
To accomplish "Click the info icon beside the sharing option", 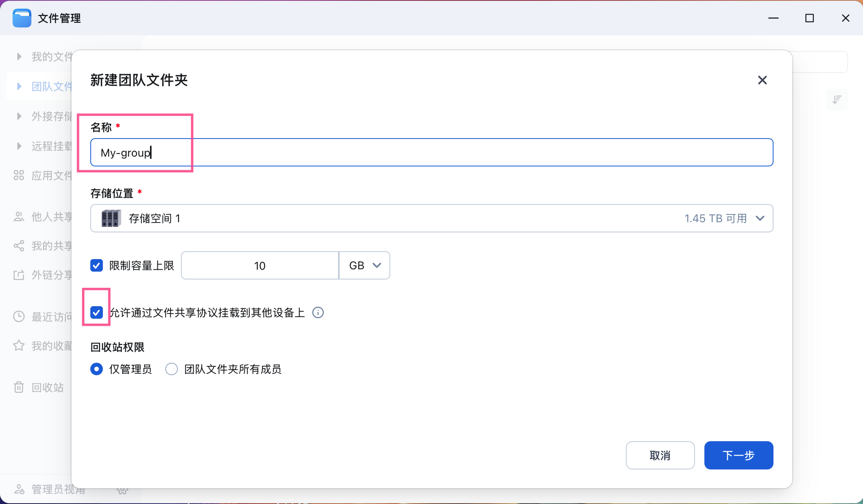I will (318, 312).
